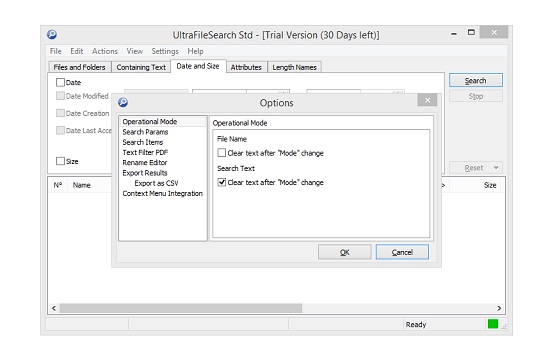Select Text Filter PDF in options list
Screen dimensions: 550x363
coord(145,152)
